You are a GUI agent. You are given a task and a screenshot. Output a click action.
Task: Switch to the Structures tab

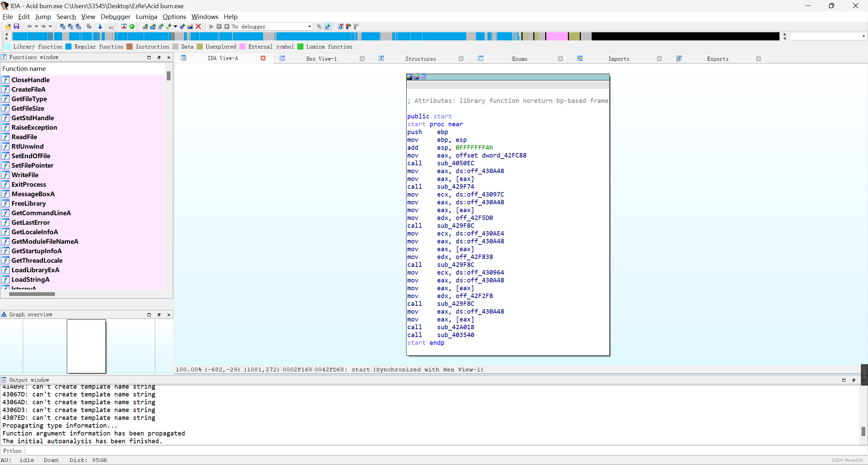point(420,58)
